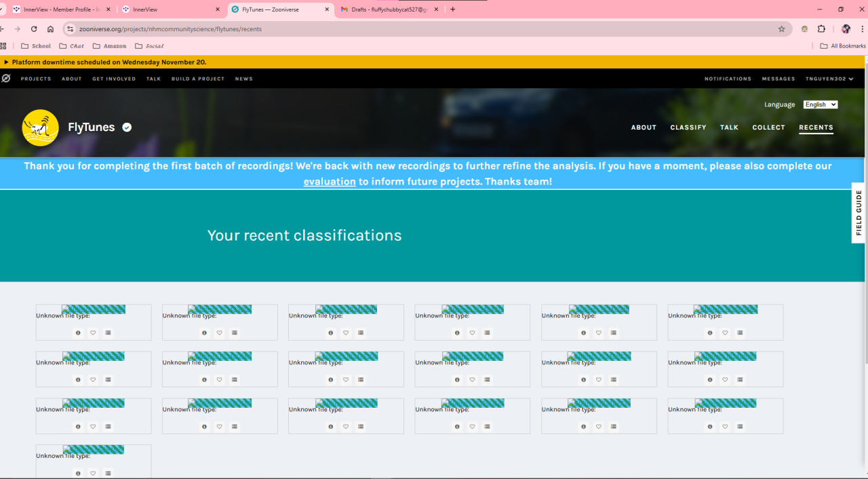
Task: Click the verified checkmark badge beside FlyTunes
Action: click(x=127, y=128)
